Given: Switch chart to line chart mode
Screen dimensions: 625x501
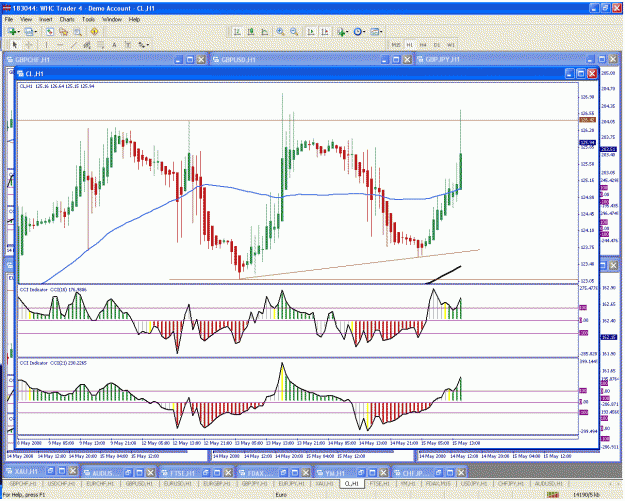Looking at the screenshot, I should 264,31.
